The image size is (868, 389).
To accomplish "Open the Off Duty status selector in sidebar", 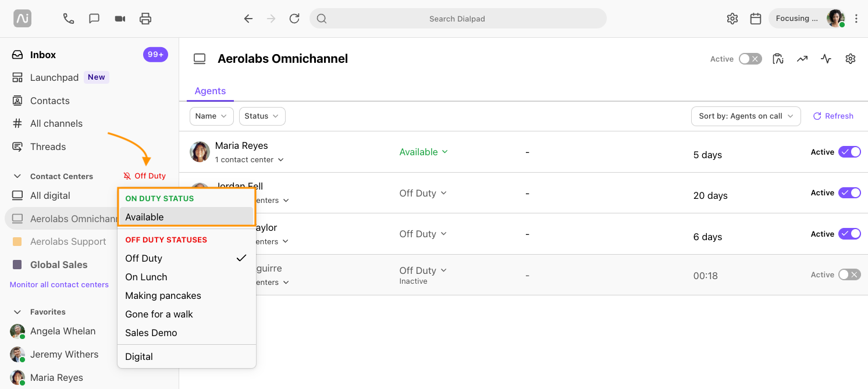I will pos(145,176).
